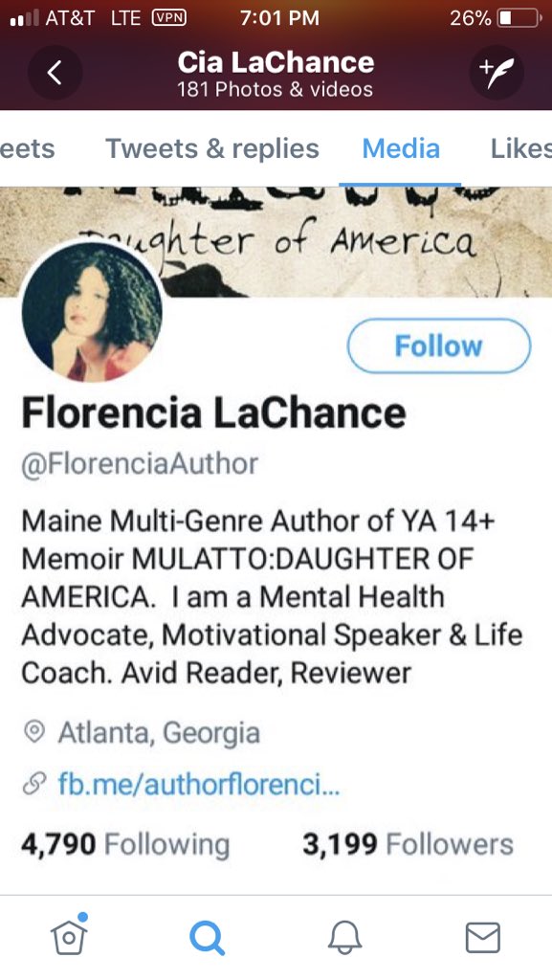
Task: Open the Messages envelope icon
Action: tap(483, 938)
